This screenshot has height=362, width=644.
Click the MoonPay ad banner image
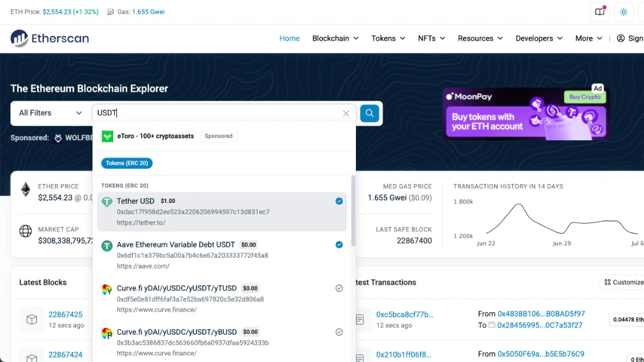pos(526,114)
